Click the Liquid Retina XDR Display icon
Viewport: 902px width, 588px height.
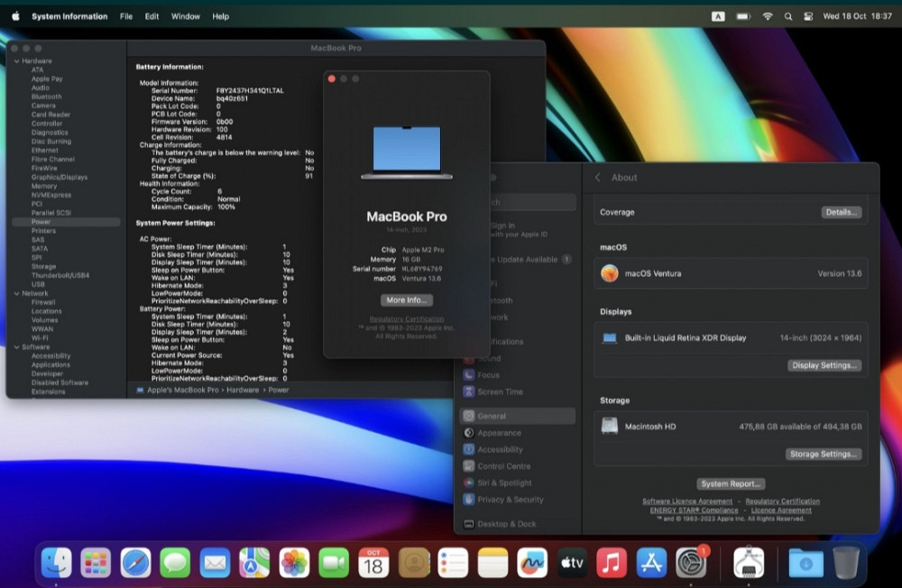[x=609, y=337]
